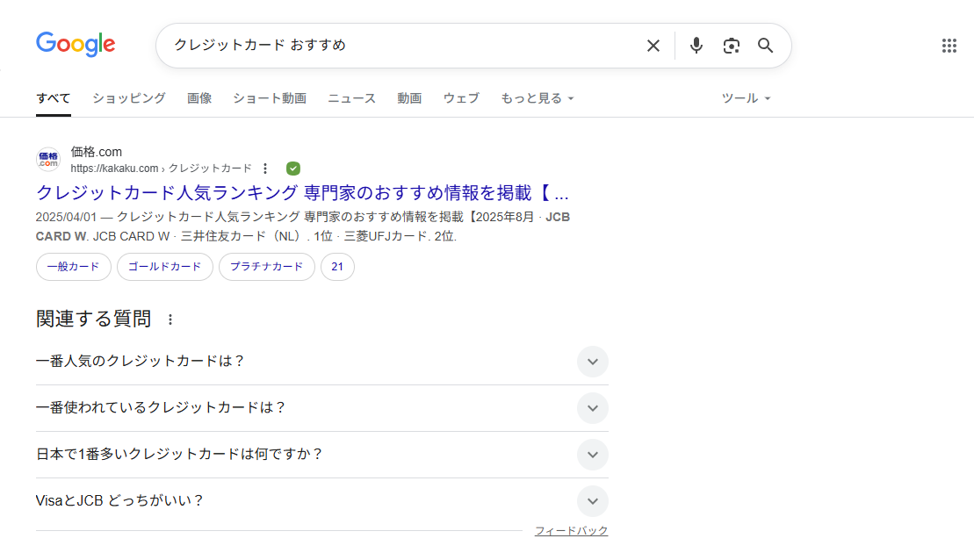Click the magnifying glass search icon
This screenshot has height=560, width=974.
[765, 46]
